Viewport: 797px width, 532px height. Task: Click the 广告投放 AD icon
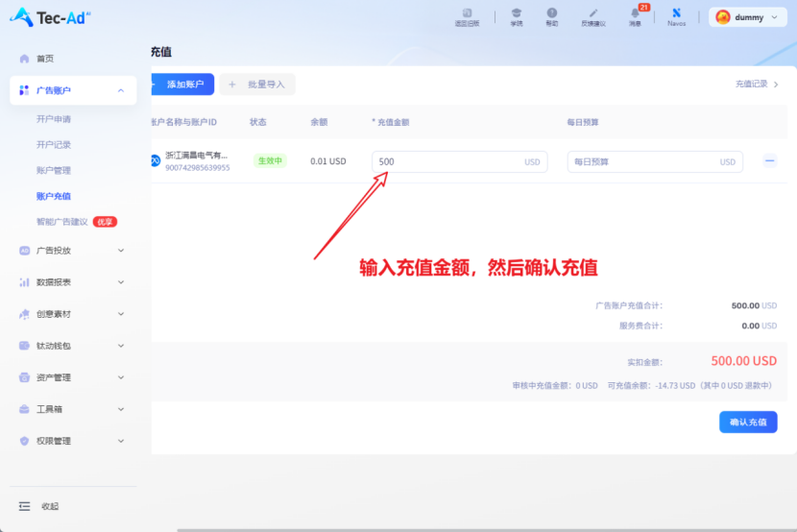24,251
